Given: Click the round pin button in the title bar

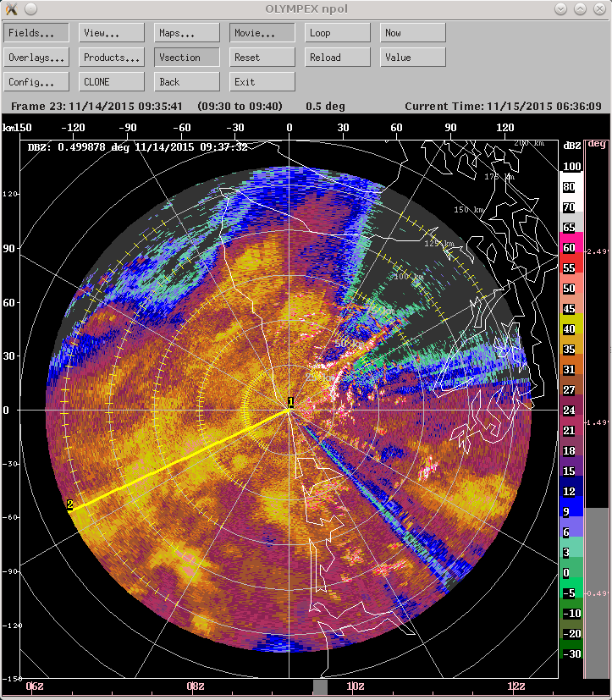Looking at the screenshot, I should [30, 9].
